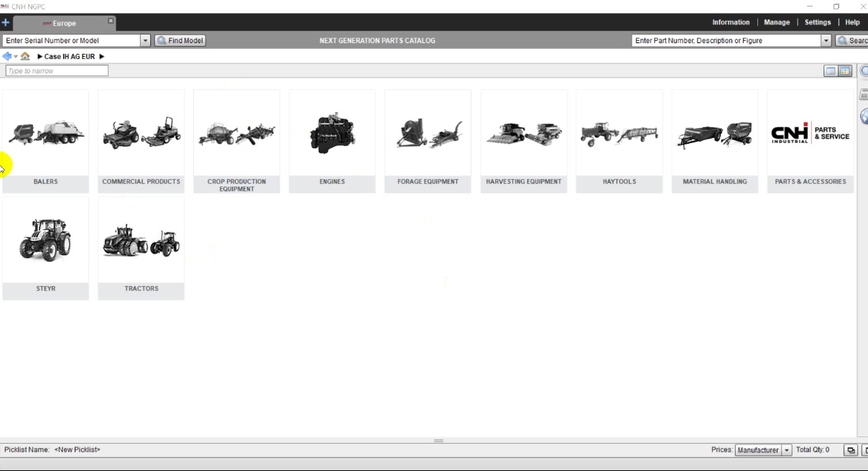Click the printer icon on right sidebar
The image size is (868, 471).
point(864,95)
